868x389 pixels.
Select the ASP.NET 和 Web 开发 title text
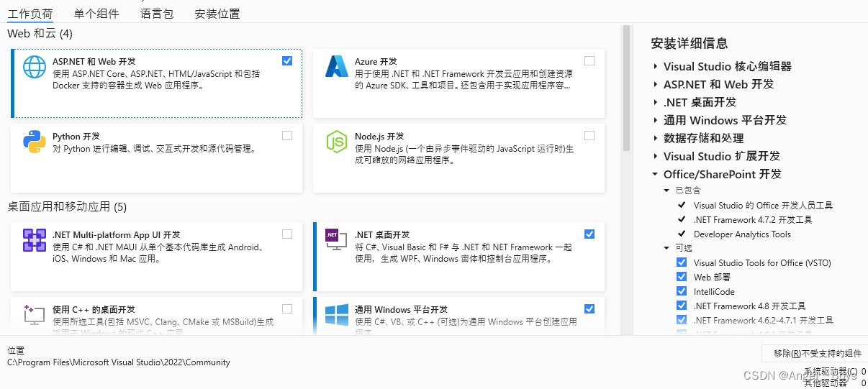click(94, 62)
